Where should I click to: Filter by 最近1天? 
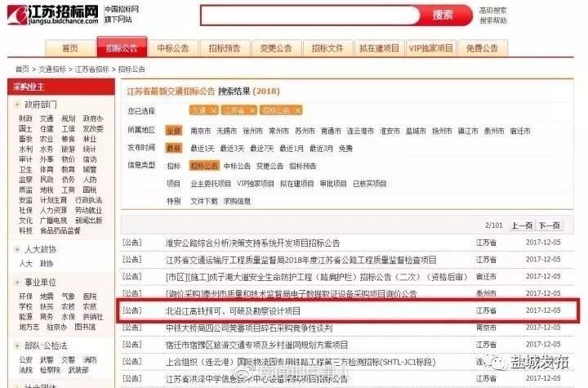click(x=203, y=149)
